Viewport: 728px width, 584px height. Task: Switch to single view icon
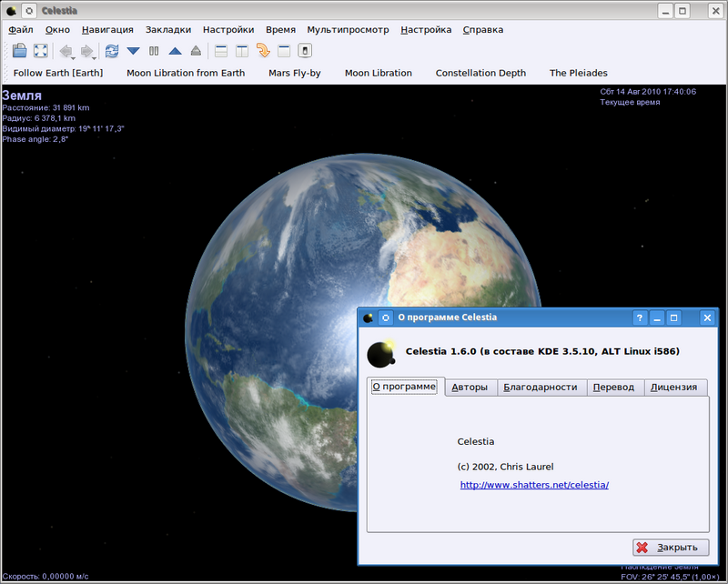(284, 51)
